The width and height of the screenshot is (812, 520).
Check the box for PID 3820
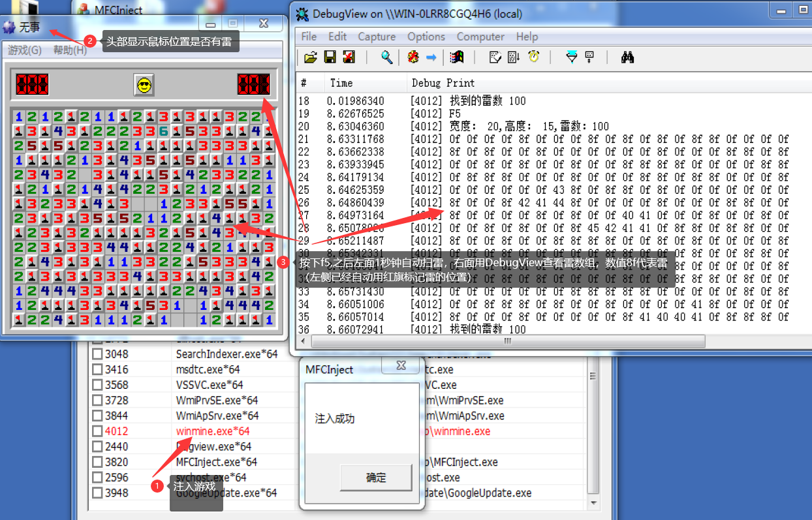tap(97, 462)
